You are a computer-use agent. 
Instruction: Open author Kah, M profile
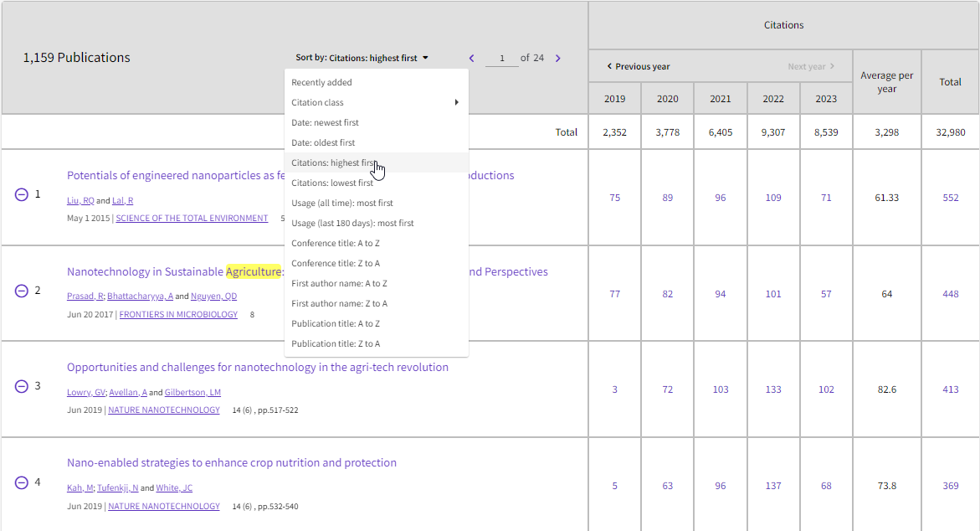pyautogui.click(x=80, y=487)
